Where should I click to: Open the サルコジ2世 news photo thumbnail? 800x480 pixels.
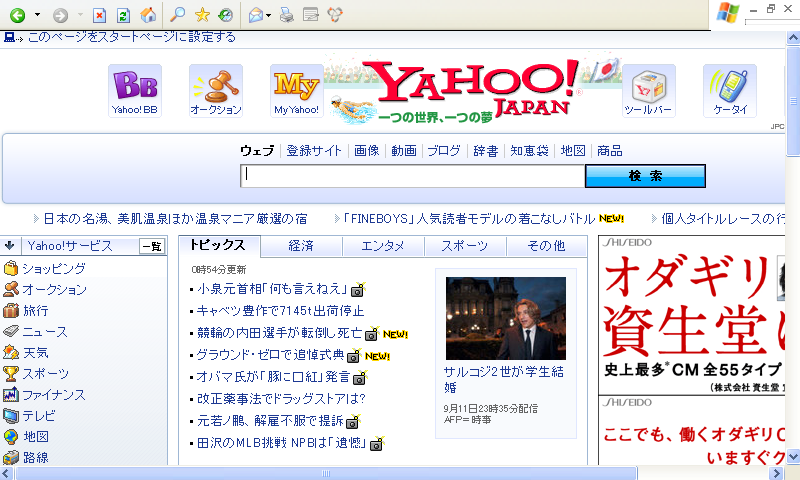click(506, 318)
